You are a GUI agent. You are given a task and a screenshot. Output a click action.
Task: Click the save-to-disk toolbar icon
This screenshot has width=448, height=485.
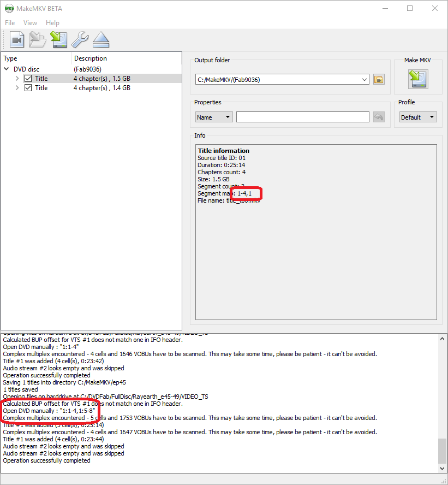pos(59,39)
